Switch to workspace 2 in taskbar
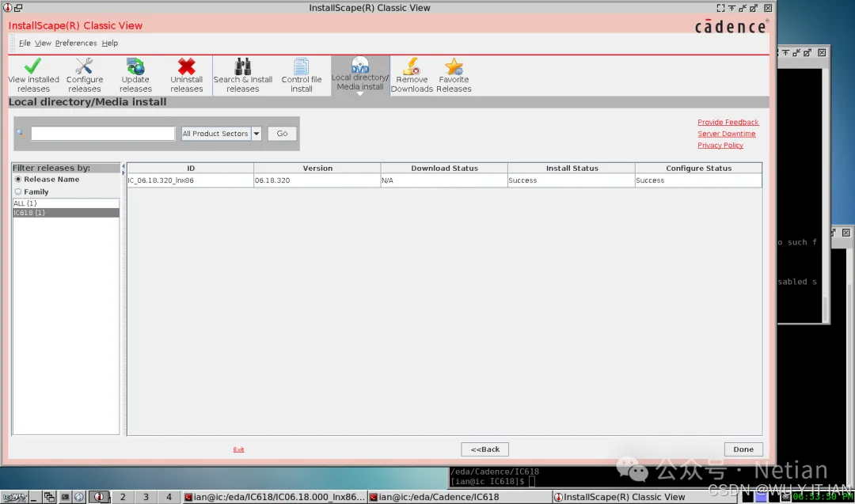Viewport: 855px width, 504px height. pyautogui.click(x=123, y=497)
